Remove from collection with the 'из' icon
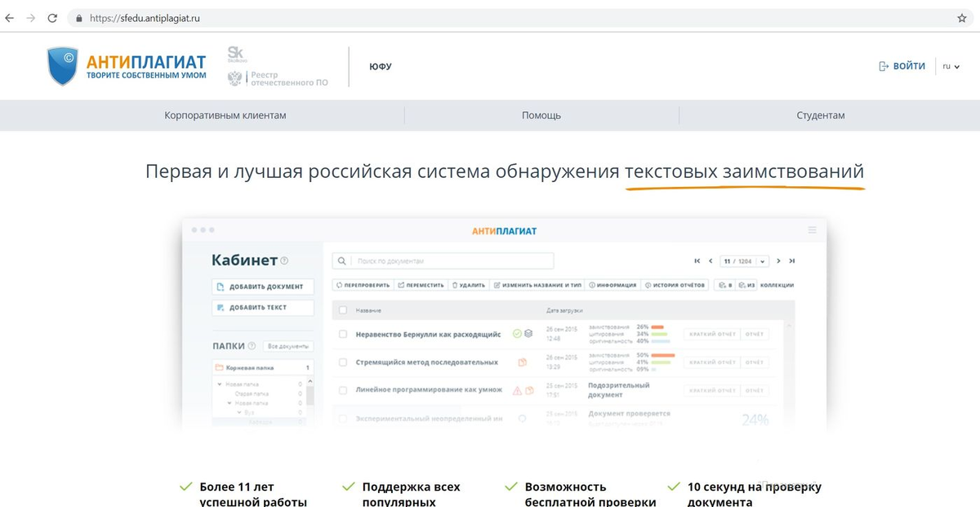This screenshot has width=980, height=507. coord(746,285)
